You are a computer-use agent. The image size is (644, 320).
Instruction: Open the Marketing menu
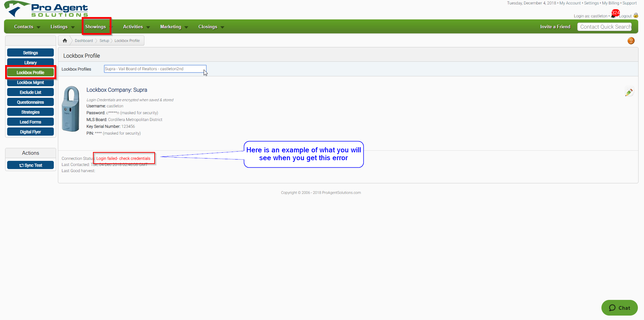[171, 27]
